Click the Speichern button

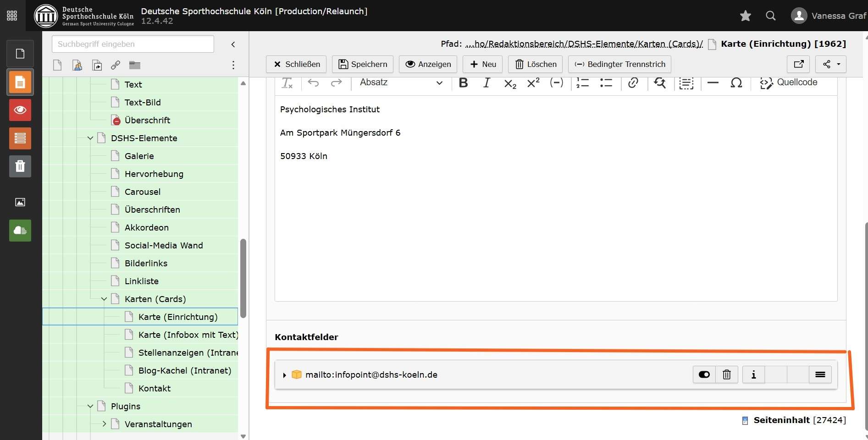pyautogui.click(x=363, y=64)
